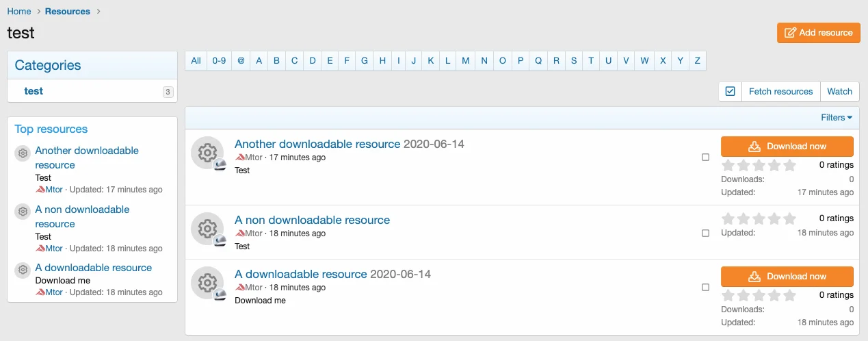Click the star rating of Another downloadable resource
The image size is (868, 341).
tap(759, 165)
